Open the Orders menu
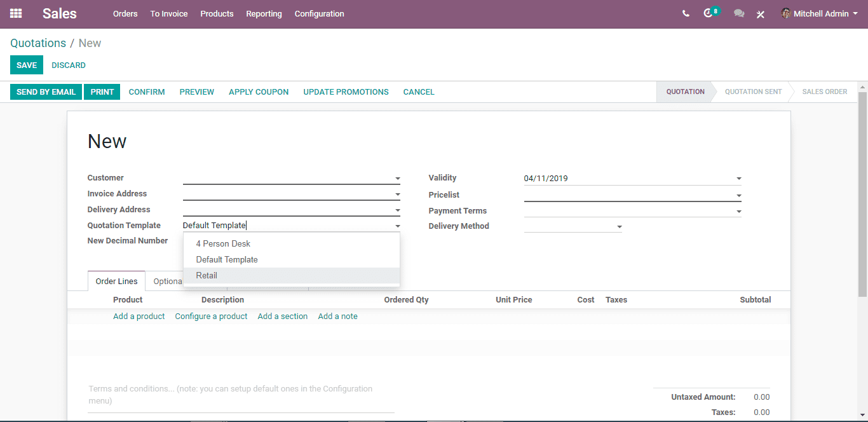This screenshot has width=868, height=422. (x=125, y=13)
